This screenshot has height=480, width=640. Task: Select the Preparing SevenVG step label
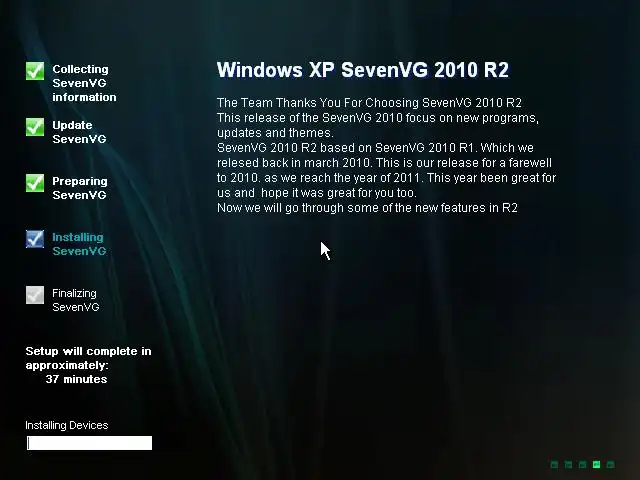[x=80, y=188]
